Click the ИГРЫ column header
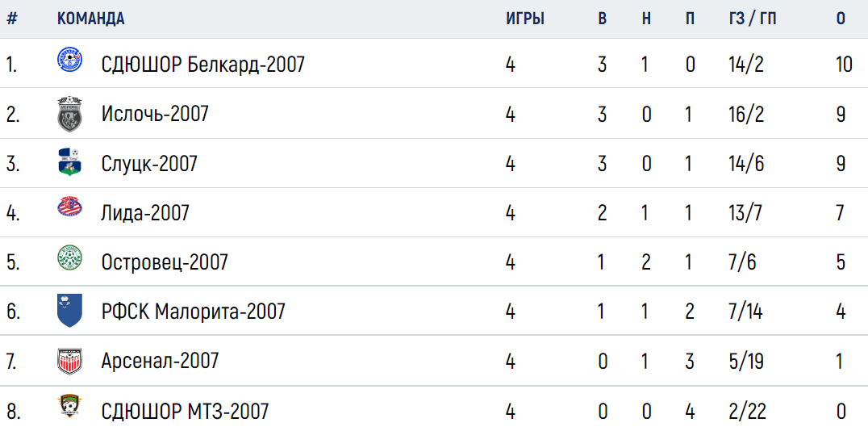 (525, 19)
